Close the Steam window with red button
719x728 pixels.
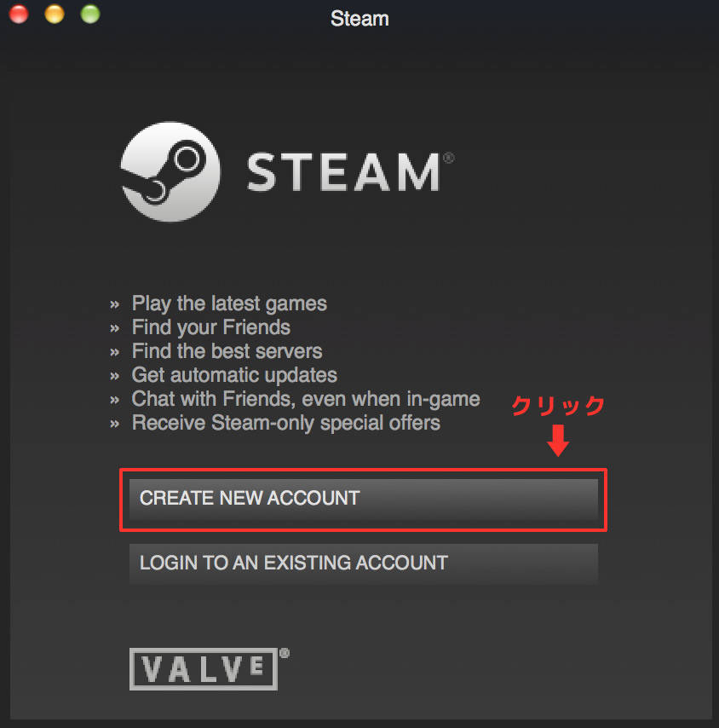pyautogui.click(x=19, y=14)
